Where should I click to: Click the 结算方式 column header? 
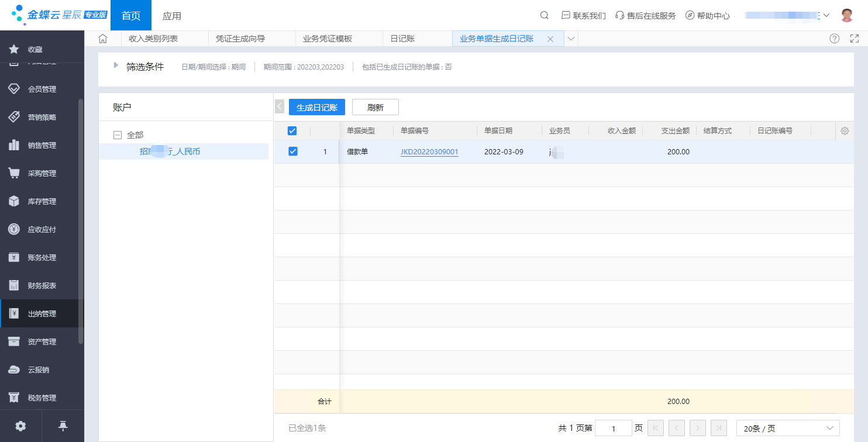pyautogui.click(x=718, y=131)
